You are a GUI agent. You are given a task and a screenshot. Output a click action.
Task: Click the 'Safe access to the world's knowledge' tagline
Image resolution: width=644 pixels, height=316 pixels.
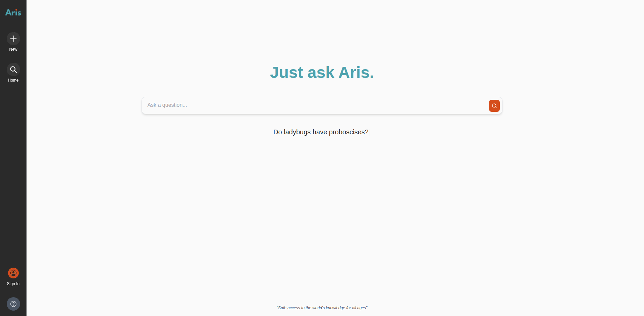pos(322,308)
